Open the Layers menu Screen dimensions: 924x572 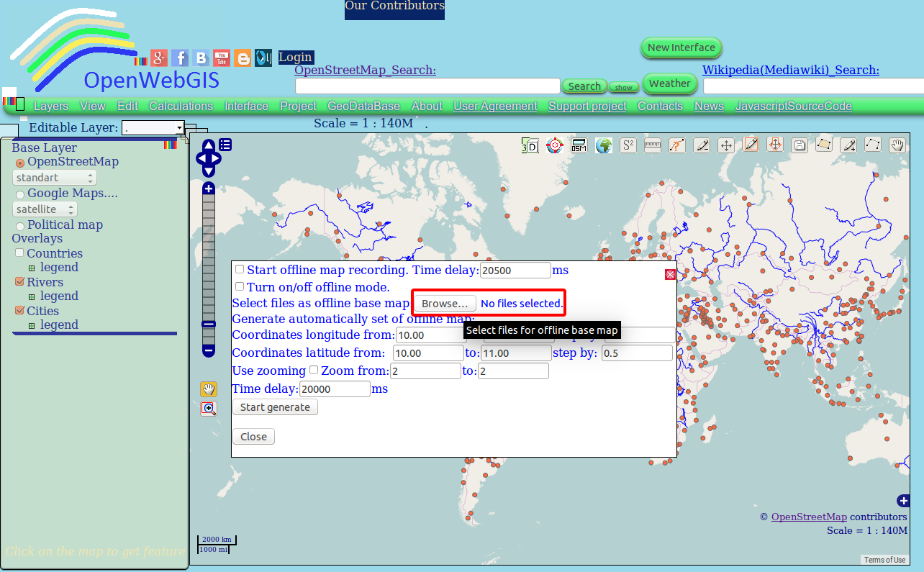(x=51, y=106)
